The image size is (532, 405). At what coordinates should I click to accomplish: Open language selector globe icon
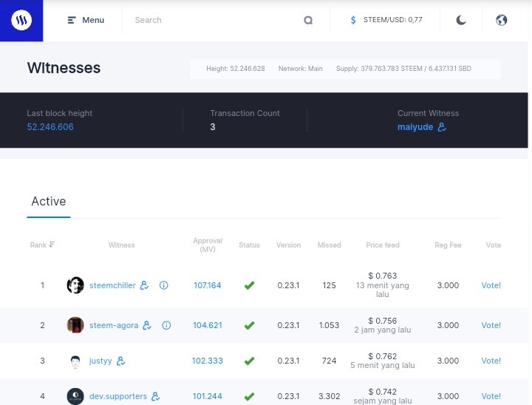click(x=501, y=21)
